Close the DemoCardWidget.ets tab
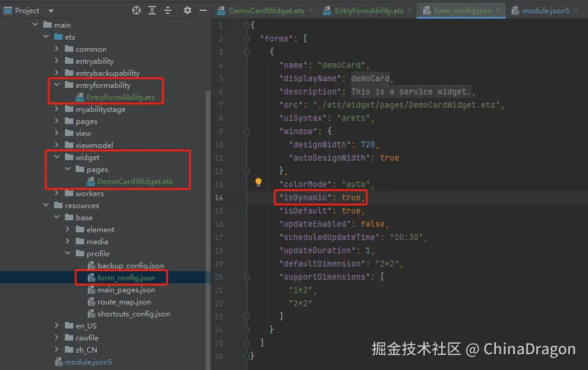The width and height of the screenshot is (588, 370). pos(311,10)
